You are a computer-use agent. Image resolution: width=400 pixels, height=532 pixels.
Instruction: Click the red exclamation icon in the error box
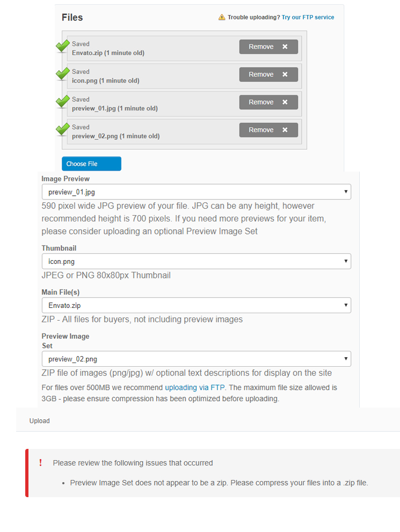pyautogui.click(x=40, y=462)
